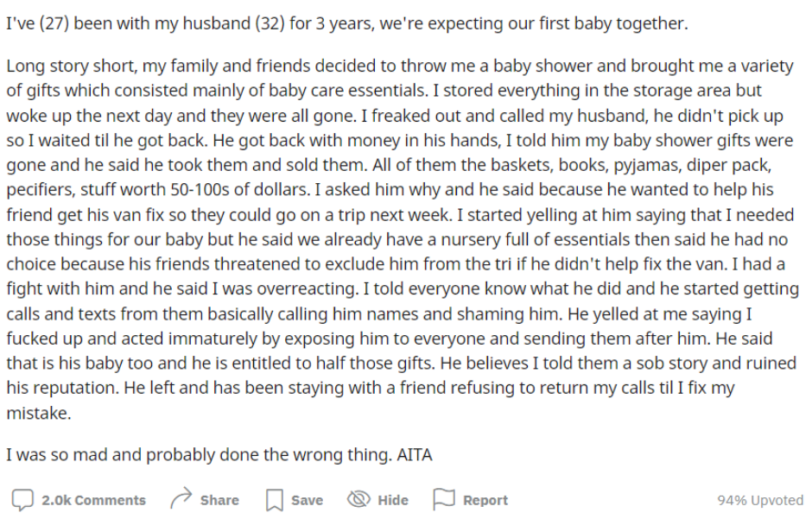The width and height of the screenshot is (812, 519).
Task: Click the comments speech bubble icon
Action: tap(22, 500)
